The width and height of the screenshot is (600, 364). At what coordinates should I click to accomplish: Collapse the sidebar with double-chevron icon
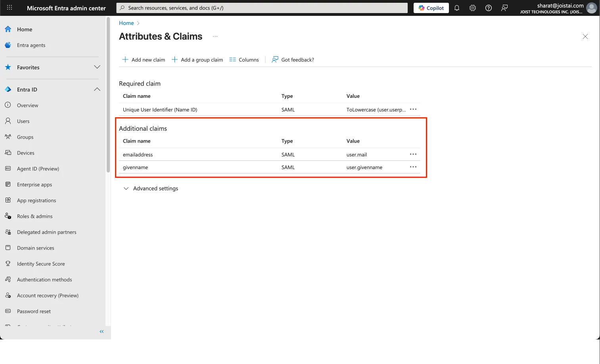[102, 332]
